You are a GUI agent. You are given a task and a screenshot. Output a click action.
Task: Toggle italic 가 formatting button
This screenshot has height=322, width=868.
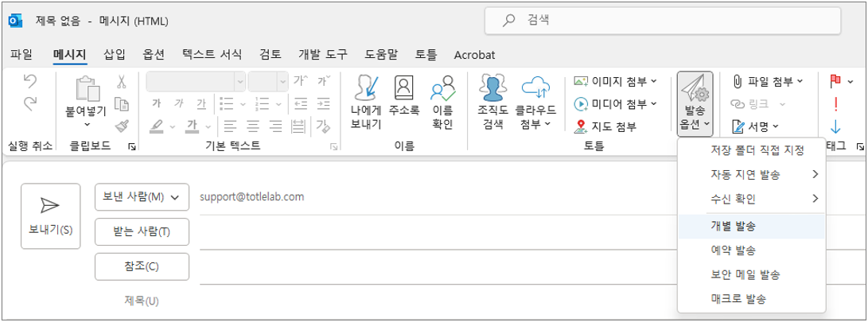(x=178, y=104)
